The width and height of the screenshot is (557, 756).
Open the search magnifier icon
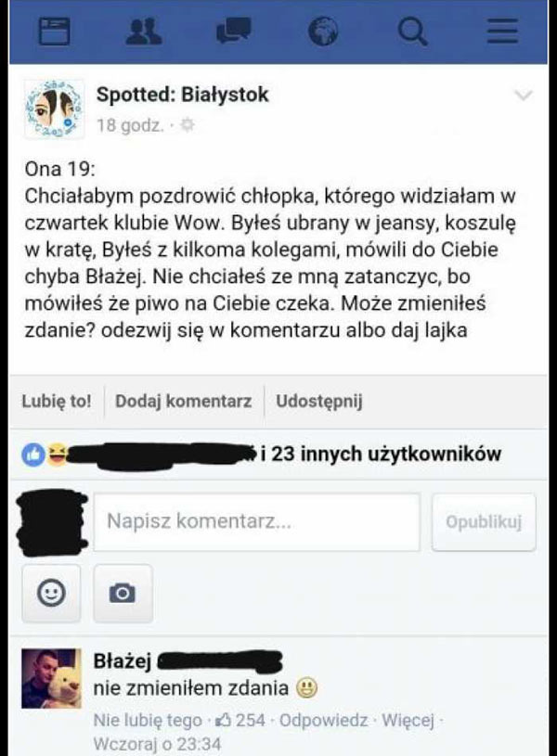point(413,32)
